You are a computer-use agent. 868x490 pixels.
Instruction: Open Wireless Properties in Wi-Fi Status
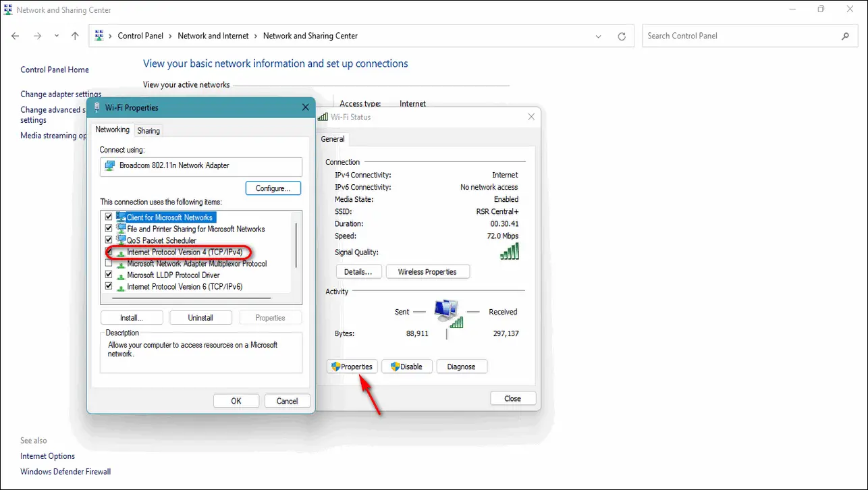[x=428, y=272]
